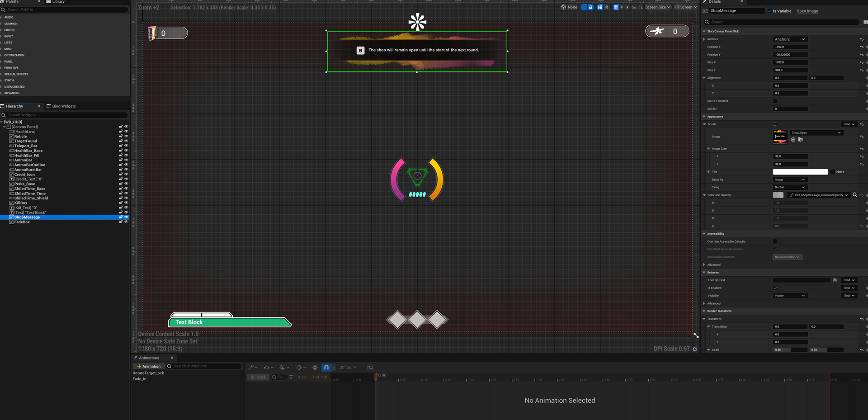868x420 pixels.
Task: Open the Brush Bind button
Action: tap(849, 124)
